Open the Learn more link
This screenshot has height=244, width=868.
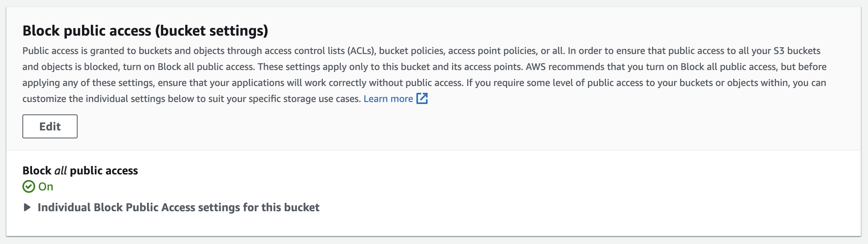[x=388, y=99]
